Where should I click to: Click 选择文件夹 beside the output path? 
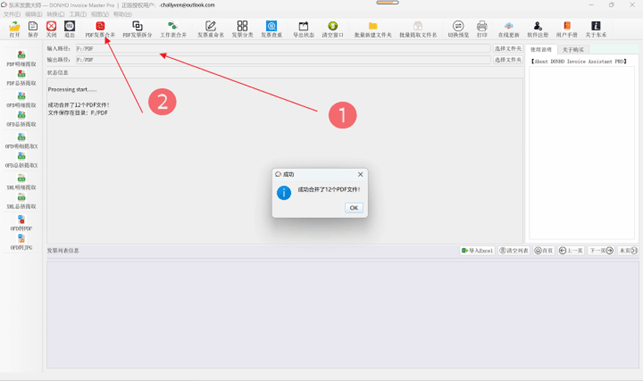coord(508,60)
